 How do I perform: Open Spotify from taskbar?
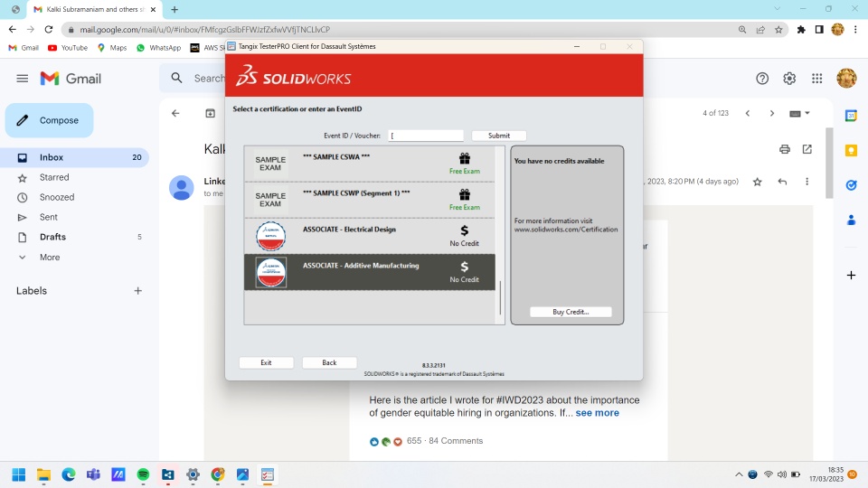tap(143, 474)
